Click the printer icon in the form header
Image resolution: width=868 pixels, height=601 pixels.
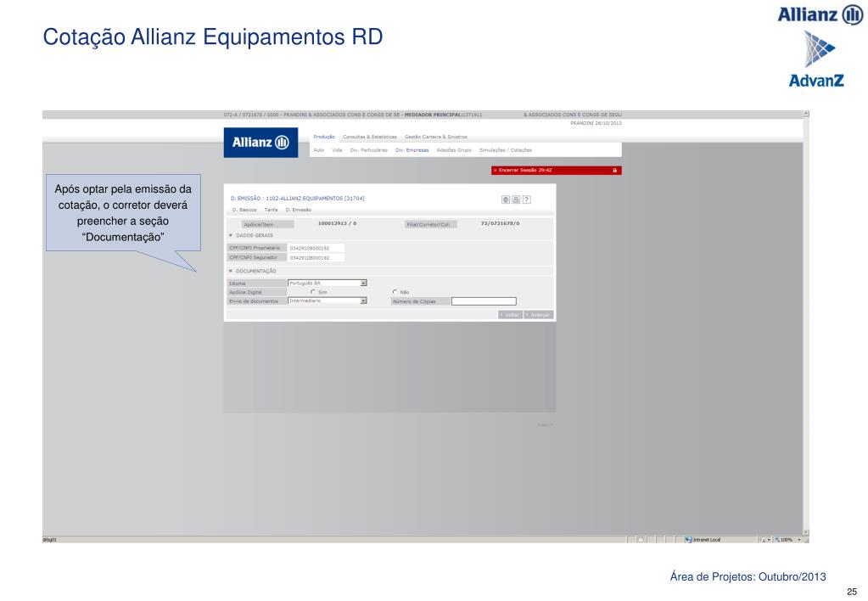click(516, 199)
